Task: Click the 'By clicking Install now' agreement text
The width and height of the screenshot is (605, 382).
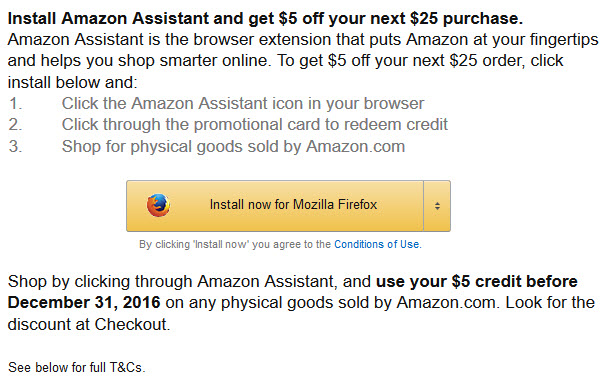Action: [235, 244]
